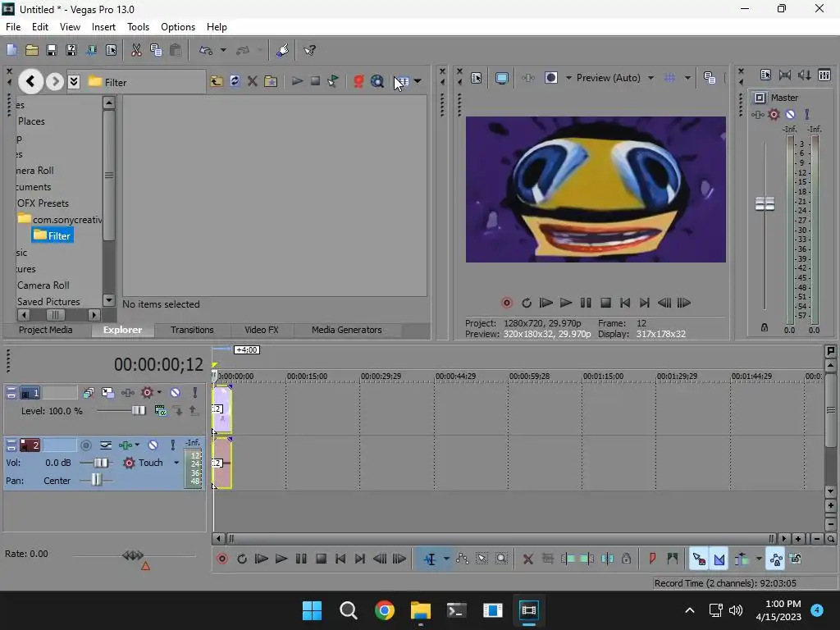Click the Master bus solo exclamation icon

(807, 114)
